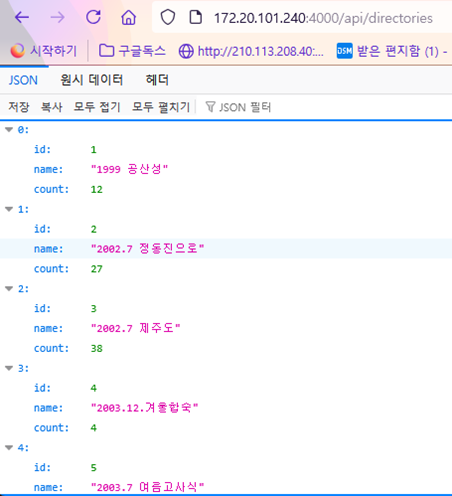Click the id key in entry 2
The height and width of the screenshot is (496, 452).
42,308
